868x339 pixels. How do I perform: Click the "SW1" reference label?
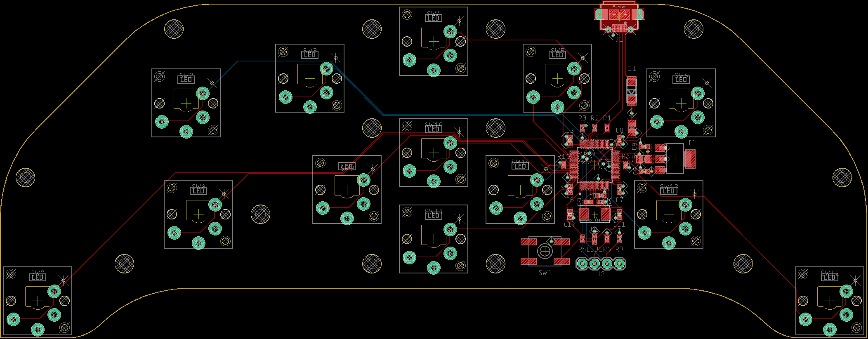click(545, 273)
